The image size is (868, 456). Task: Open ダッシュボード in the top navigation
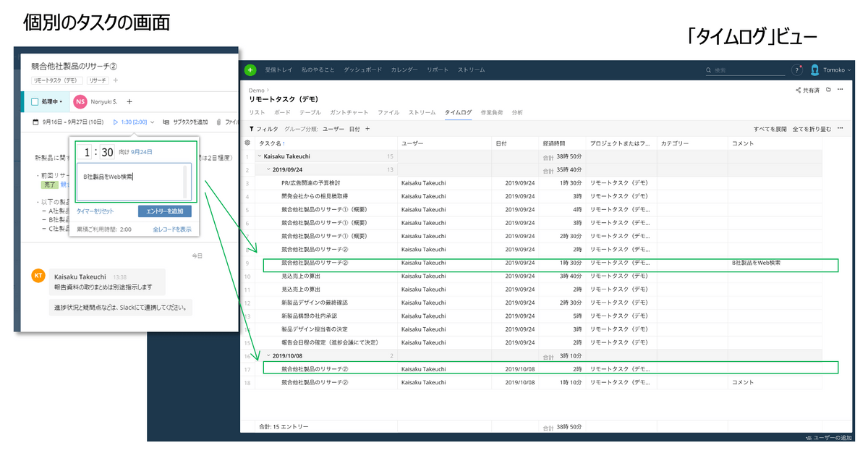pyautogui.click(x=362, y=70)
